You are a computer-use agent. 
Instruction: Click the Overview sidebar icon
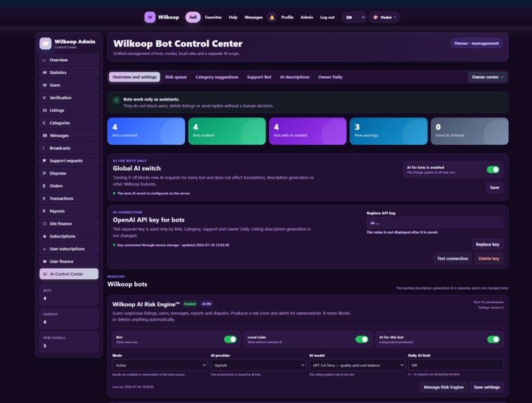[x=44, y=60]
